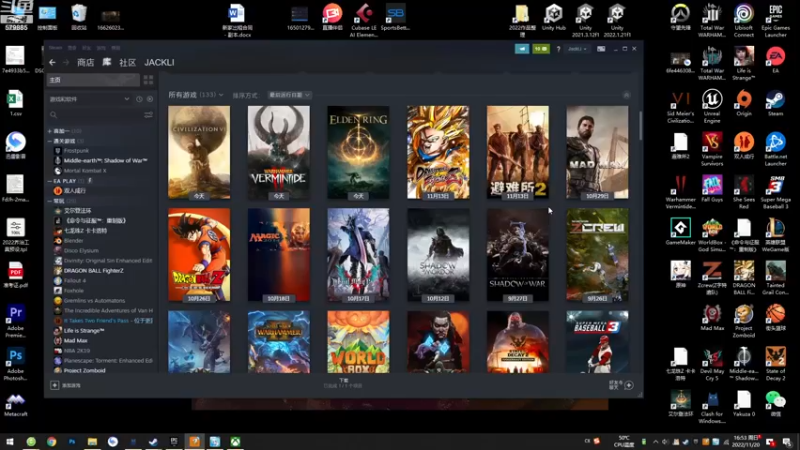Open the Overwatch desktop shortcut
Screen dimensions: 800x450
[x=680, y=17]
